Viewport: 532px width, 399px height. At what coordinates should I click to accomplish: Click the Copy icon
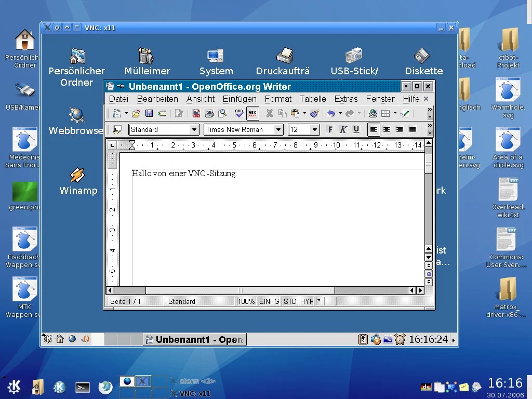click(283, 113)
